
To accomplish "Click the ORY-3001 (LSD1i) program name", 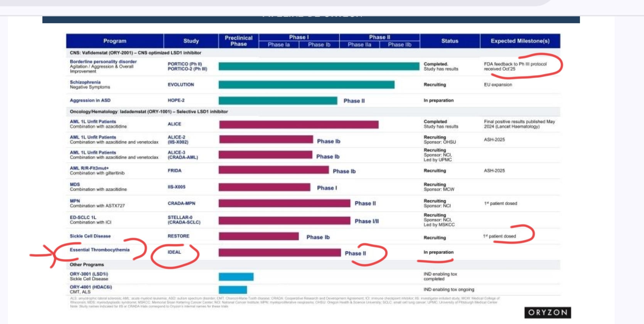I will [89, 274].
